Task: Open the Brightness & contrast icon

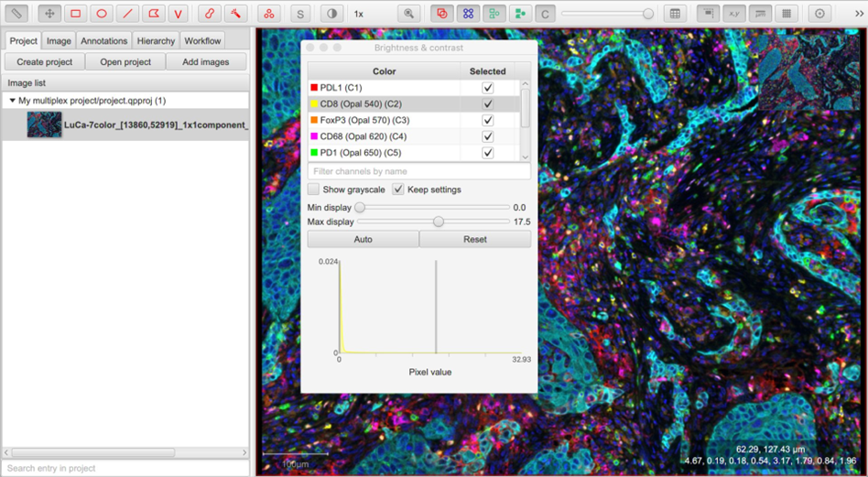Action: 331,14
